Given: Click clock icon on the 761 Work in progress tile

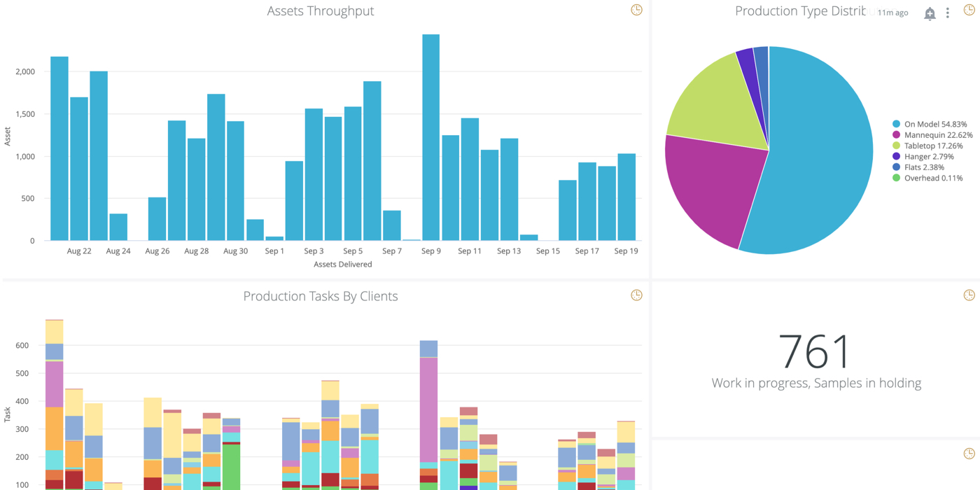Looking at the screenshot, I should pyautogui.click(x=969, y=295).
